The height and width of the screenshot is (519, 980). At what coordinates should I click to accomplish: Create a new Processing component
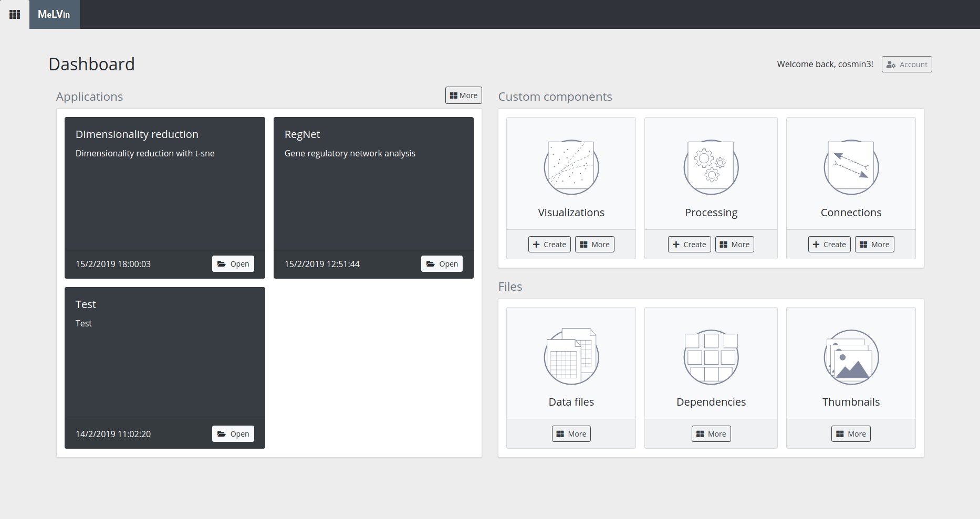(x=689, y=245)
